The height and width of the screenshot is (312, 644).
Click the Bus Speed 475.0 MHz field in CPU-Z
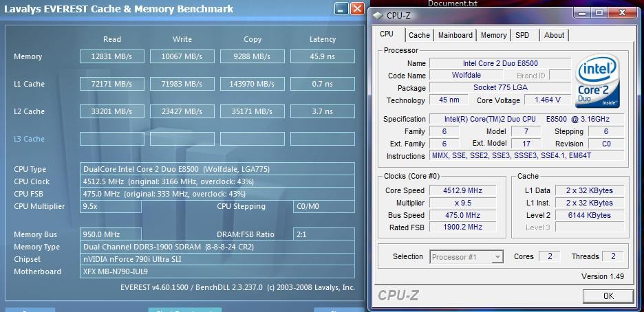(462, 215)
